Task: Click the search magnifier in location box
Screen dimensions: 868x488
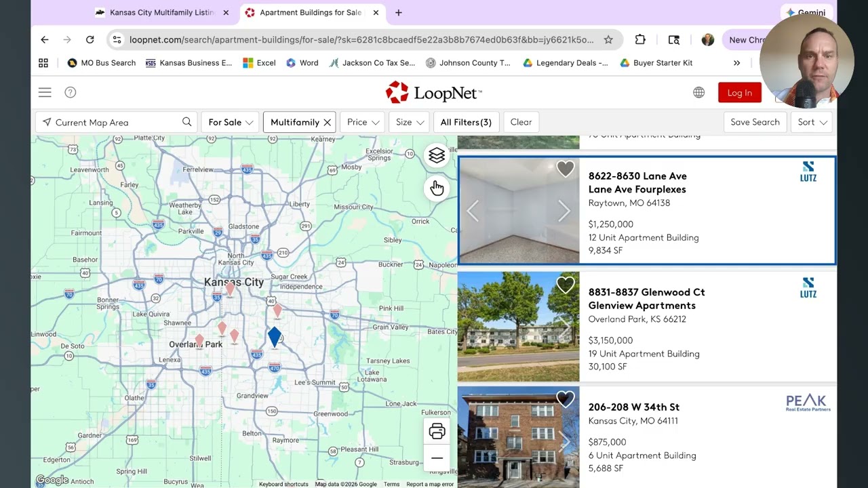Action: point(186,122)
